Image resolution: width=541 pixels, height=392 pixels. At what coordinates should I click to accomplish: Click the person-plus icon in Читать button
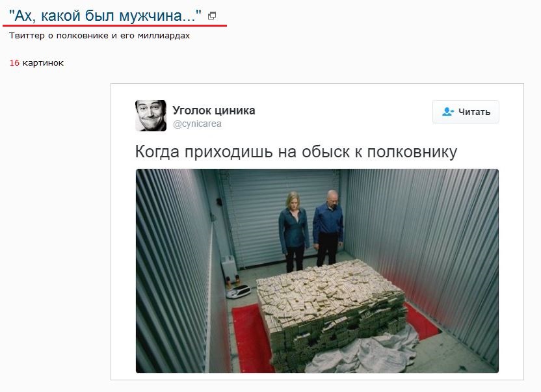point(448,111)
